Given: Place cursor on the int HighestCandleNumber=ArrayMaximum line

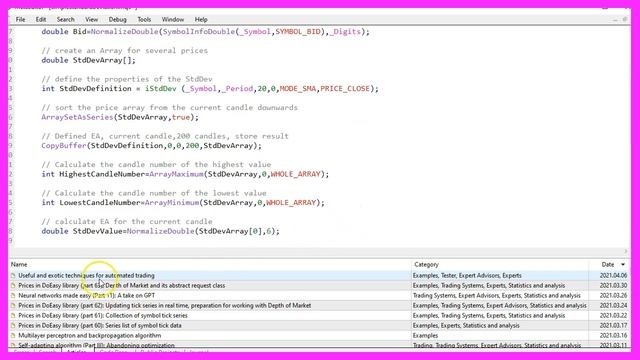Looking at the screenshot, I should [x=185, y=174].
